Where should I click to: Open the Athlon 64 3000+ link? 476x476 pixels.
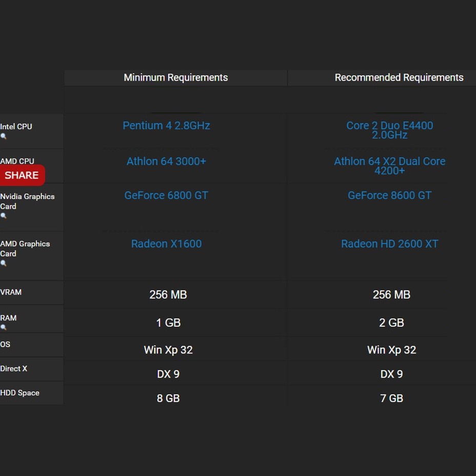(166, 161)
